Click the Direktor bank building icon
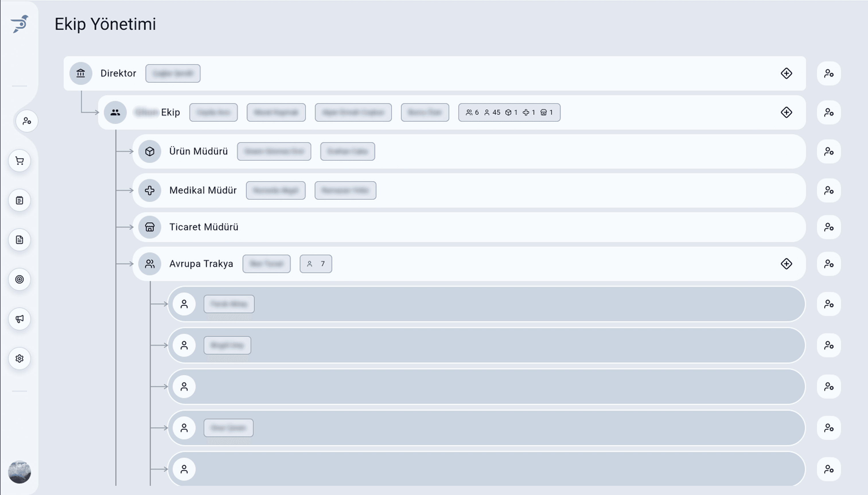This screenshot has width=868, height=495. pos(81,73)
